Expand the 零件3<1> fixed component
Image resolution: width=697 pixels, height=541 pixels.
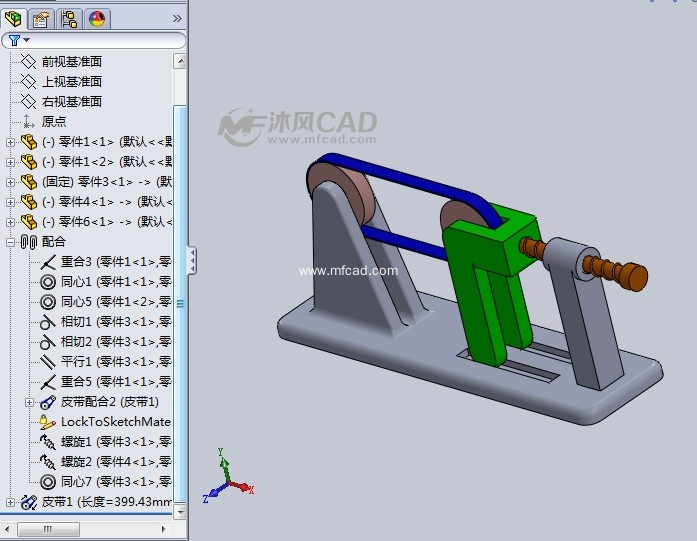click(x=11, y=182)
